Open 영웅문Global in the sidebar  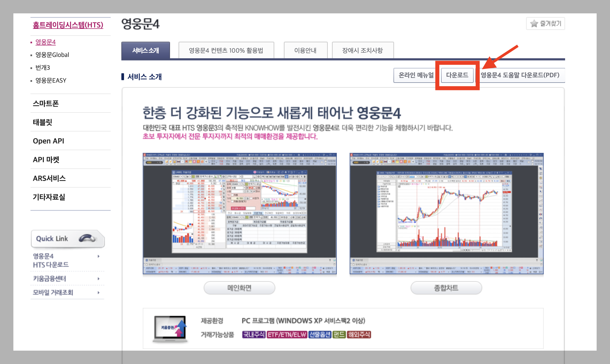52,55
